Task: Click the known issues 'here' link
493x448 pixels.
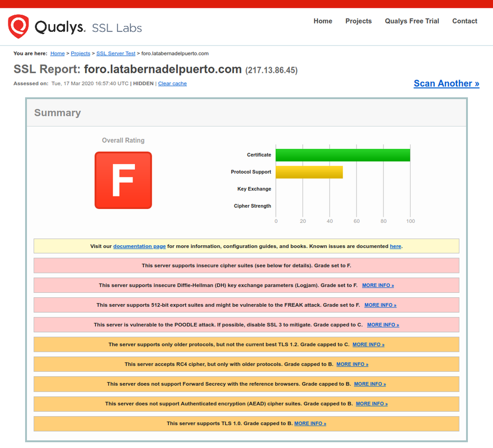Action: (x=396, y=246)
